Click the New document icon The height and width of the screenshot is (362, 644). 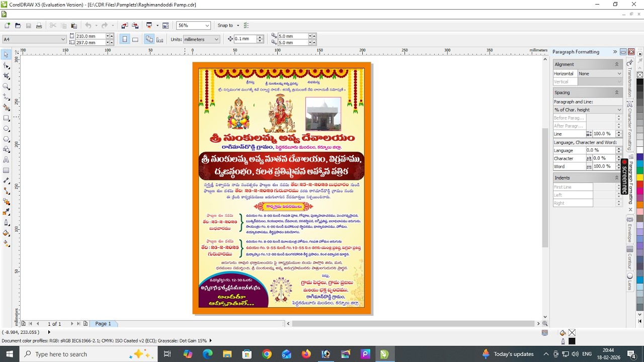pyautogui.click(x=7, y=26)
